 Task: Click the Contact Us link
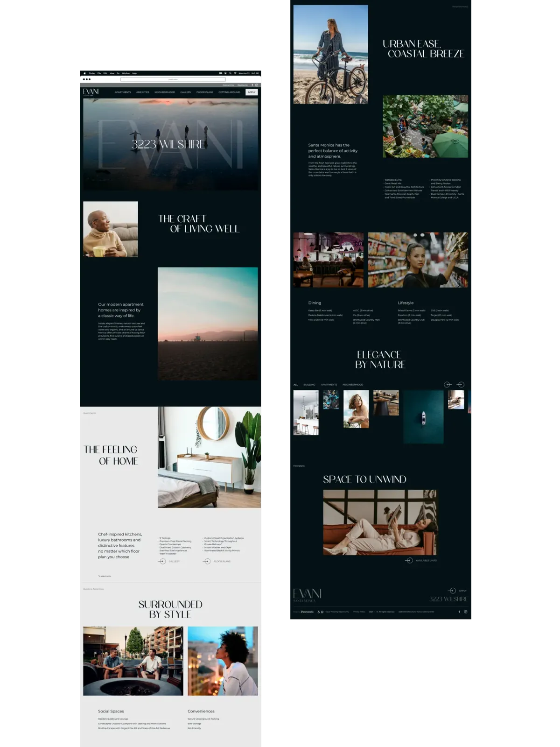[228, 85]
